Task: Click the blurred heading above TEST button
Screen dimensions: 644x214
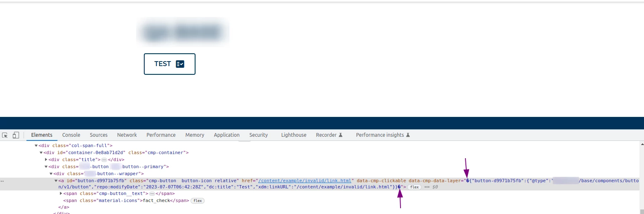Action: pyautogui.click(x=183, y=32)
